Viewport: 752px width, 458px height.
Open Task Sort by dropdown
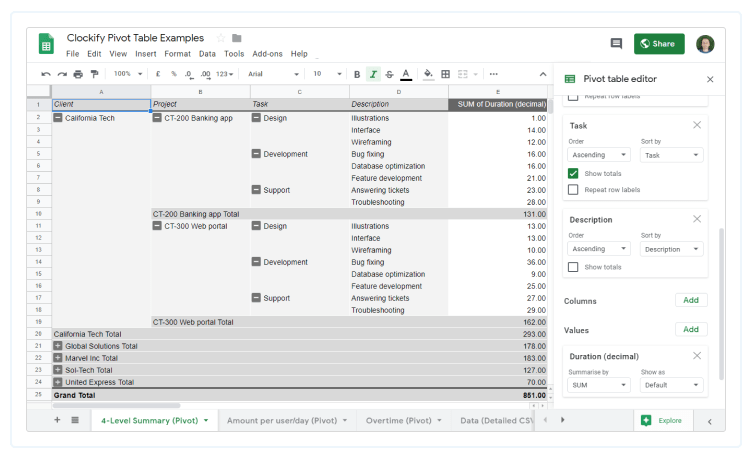pos(671,155)
